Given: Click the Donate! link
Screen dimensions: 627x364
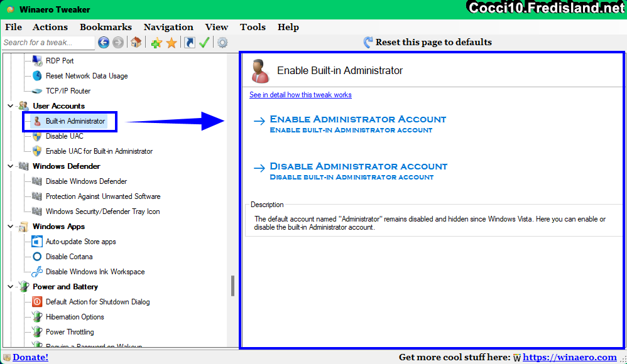Looking at the screenshot, I should pyautogui.click(x=30, y=357).
